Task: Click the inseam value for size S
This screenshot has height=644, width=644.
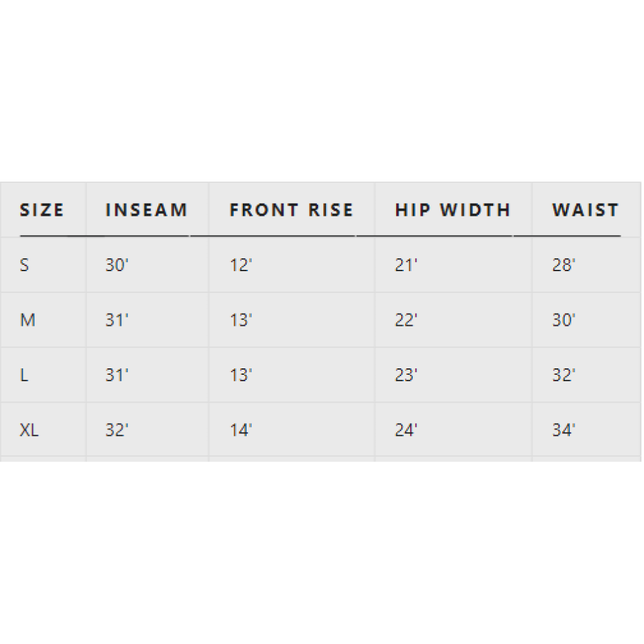Action: (117, 265)
